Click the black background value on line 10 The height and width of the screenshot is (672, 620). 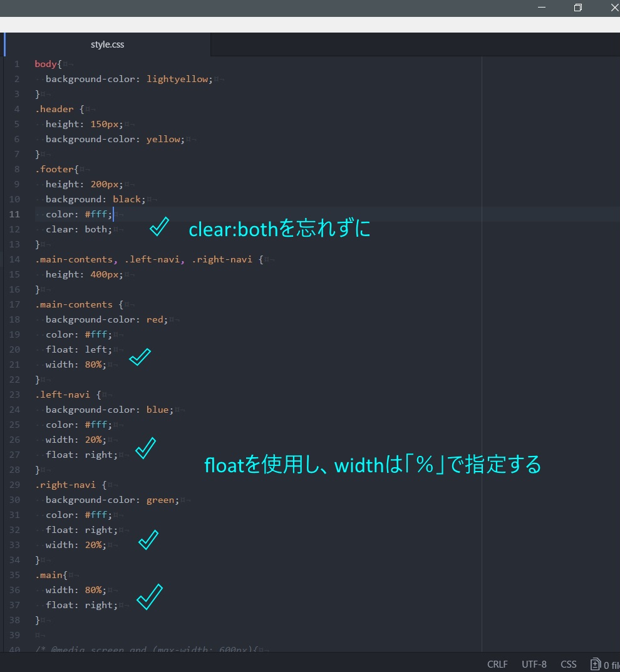click(127, 199)
